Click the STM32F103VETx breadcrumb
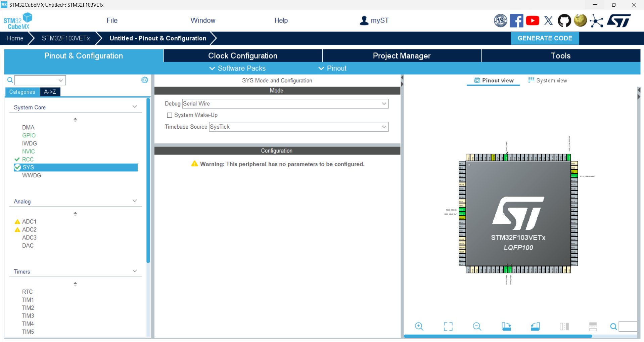The height and width of the screenshot is (342, 644). click(66, 38)
